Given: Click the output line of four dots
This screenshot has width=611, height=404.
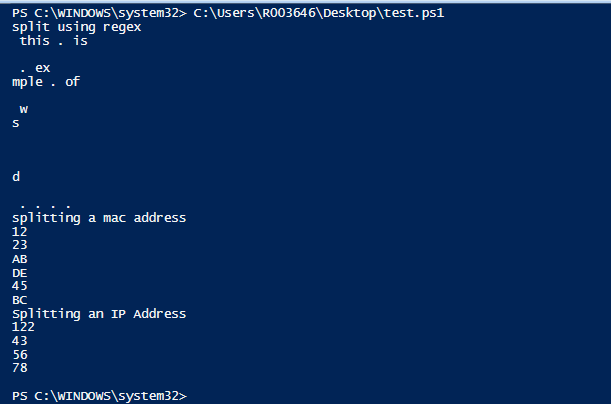Looking at the screenshot, I should pos(45,205).
